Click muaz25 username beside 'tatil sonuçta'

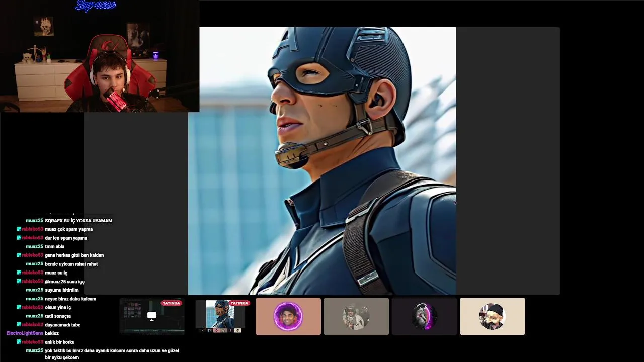[34, 316]
